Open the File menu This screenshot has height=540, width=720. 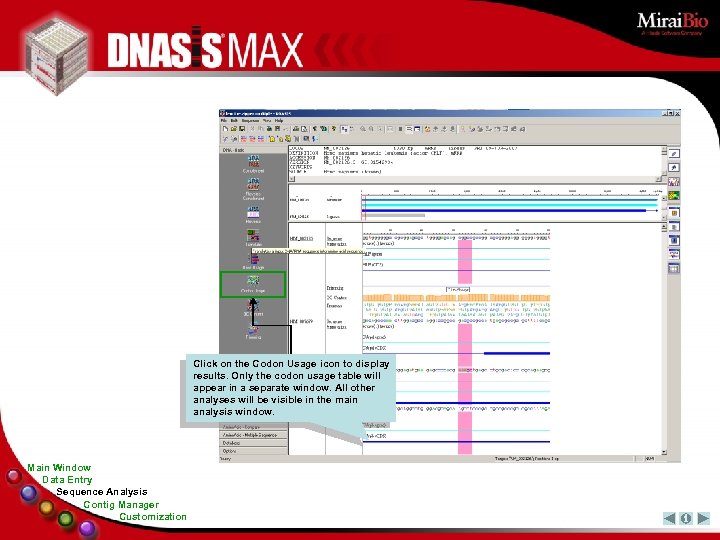(224, 120)
